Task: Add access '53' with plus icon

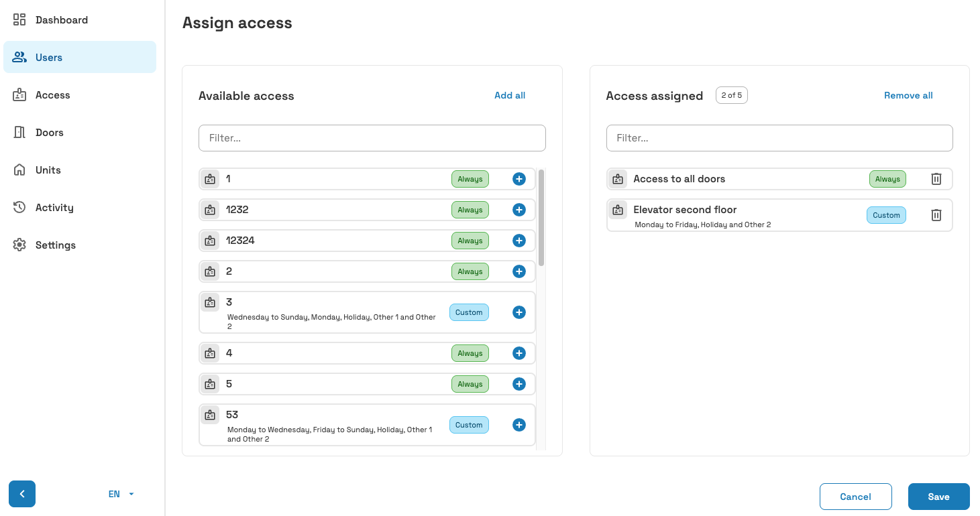Action: (x=519, y=425)
